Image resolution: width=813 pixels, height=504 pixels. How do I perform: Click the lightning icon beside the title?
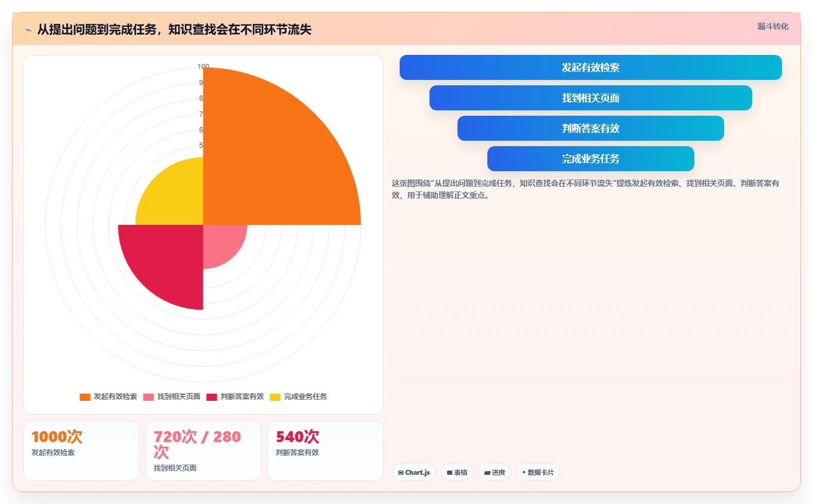click(x=28, y=30)
